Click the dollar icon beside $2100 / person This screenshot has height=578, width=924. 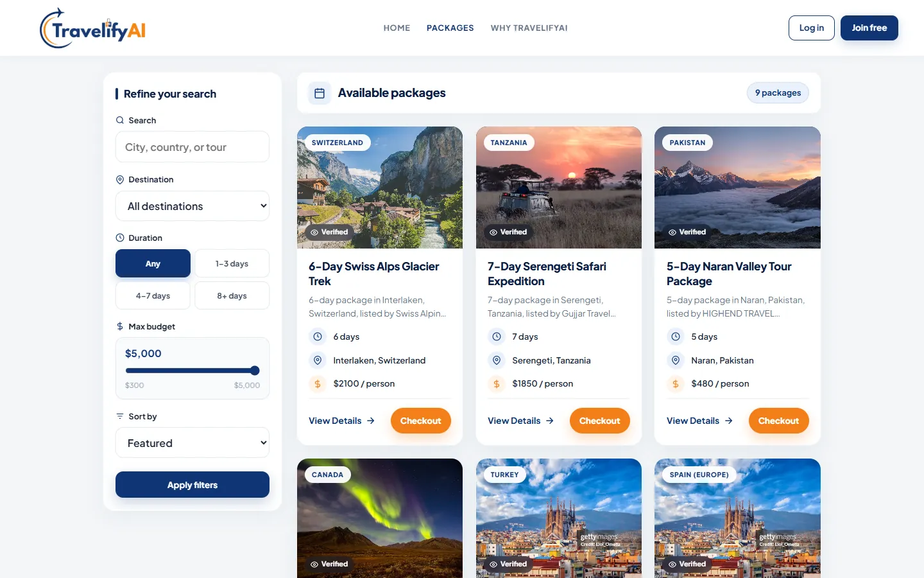tap(318, 384)
